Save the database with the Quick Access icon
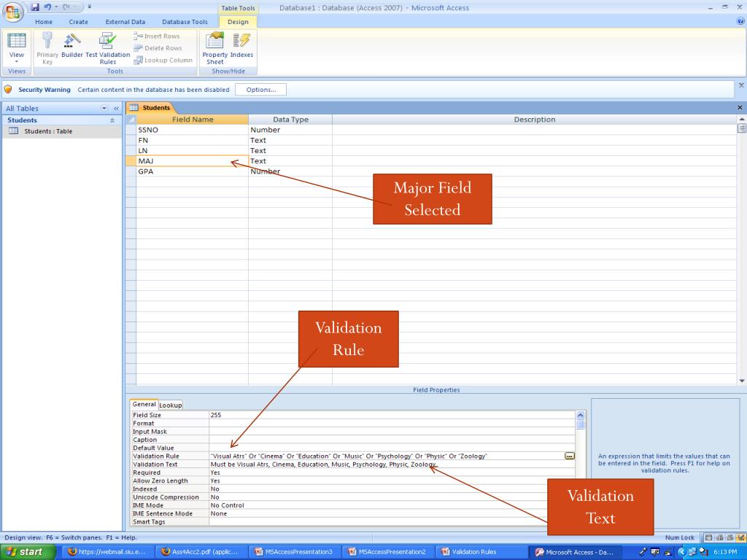Image resolution: width=747 pixels, height=560 pixels. click(x=35, y=7)
